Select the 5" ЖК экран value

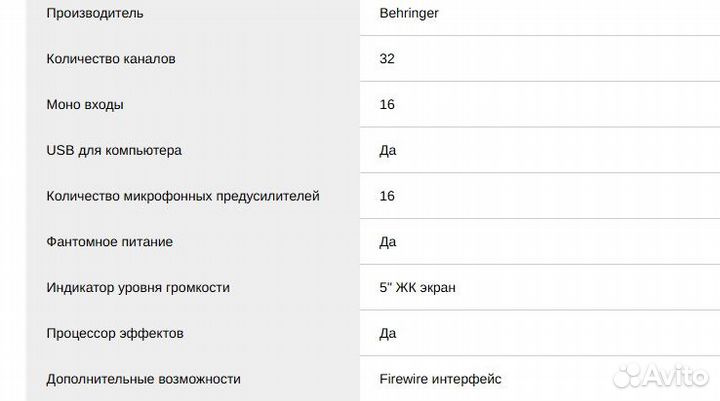click(419, 288)
